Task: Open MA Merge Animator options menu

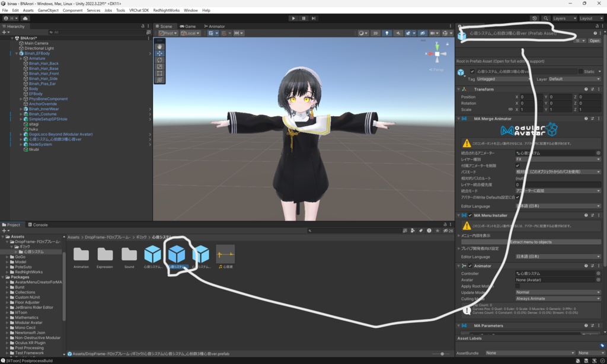Action: [x=599, y=119]
